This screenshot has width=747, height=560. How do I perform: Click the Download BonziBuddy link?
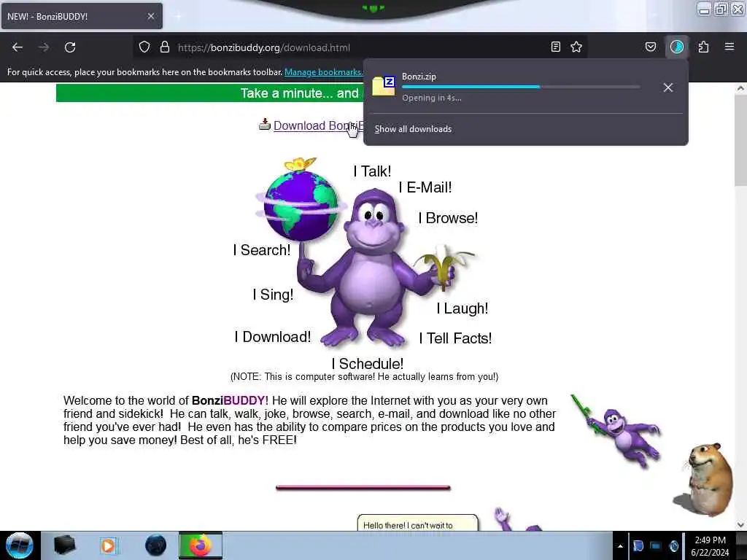318,125
